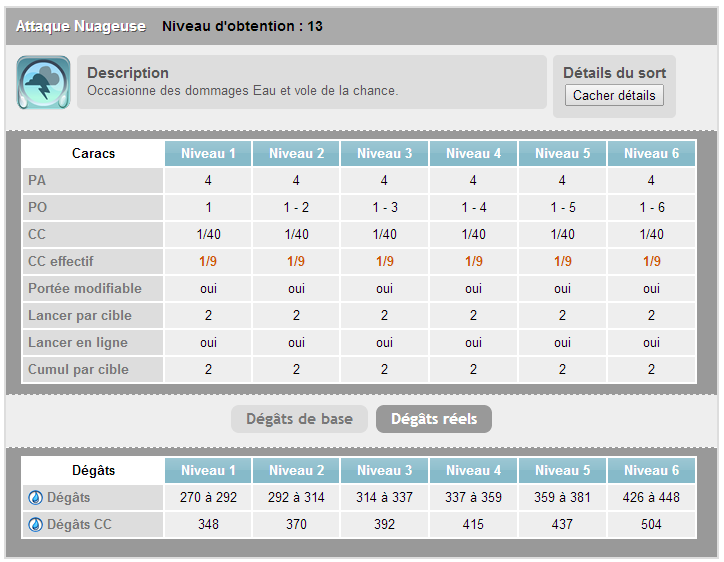Viewport: 724px width, 562px height.
Task: Click the Description heading
Action: click(128, 73)
